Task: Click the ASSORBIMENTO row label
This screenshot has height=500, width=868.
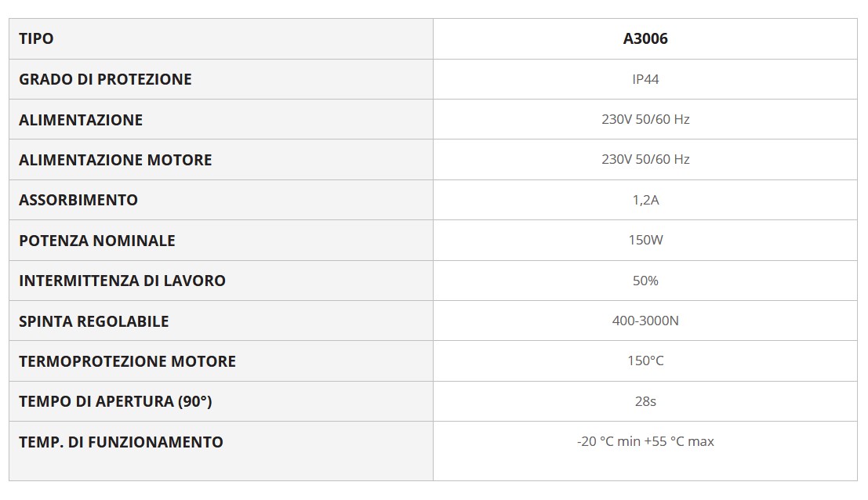Action: (78, 200)
